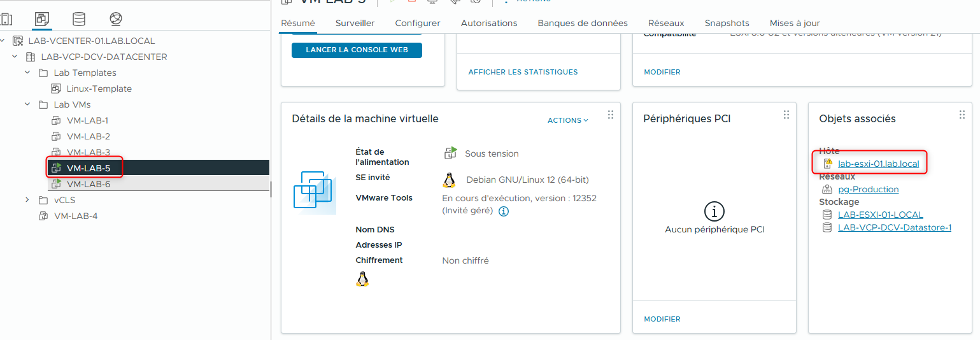Click MODIFIER in the compatibility card at top

click(x=662, y=72)
